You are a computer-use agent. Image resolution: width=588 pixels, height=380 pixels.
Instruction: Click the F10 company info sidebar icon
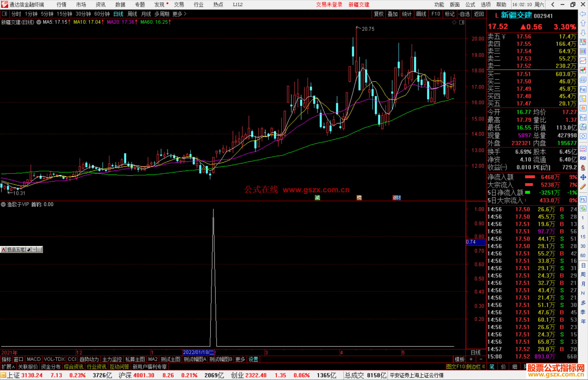coord(583,89)
